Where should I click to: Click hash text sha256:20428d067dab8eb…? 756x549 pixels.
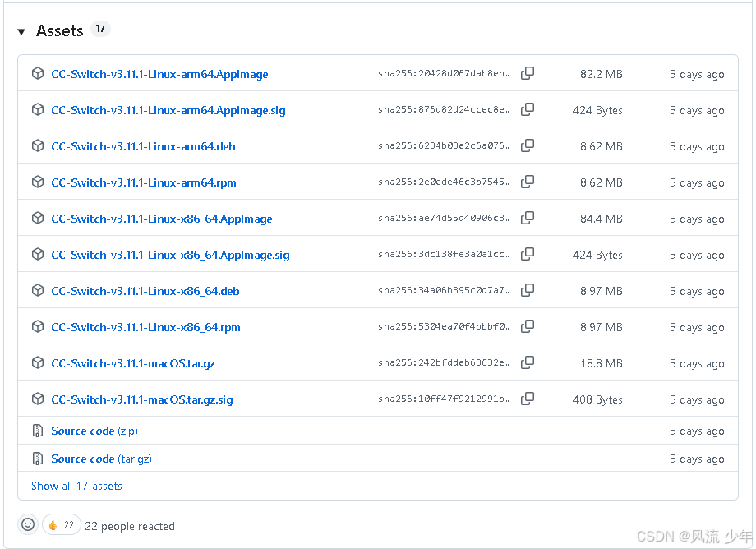coord(444,73)
